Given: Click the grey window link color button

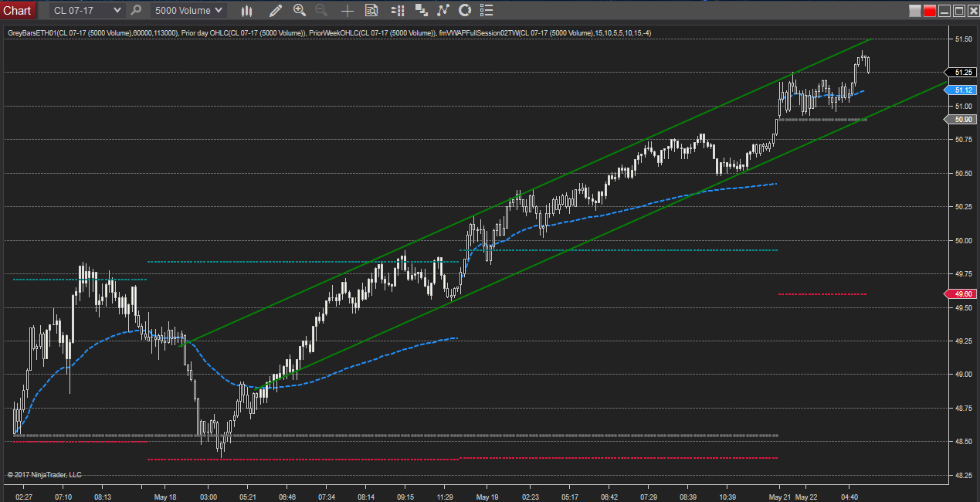Looking at the screenshot, I should (x=915, y=11).
